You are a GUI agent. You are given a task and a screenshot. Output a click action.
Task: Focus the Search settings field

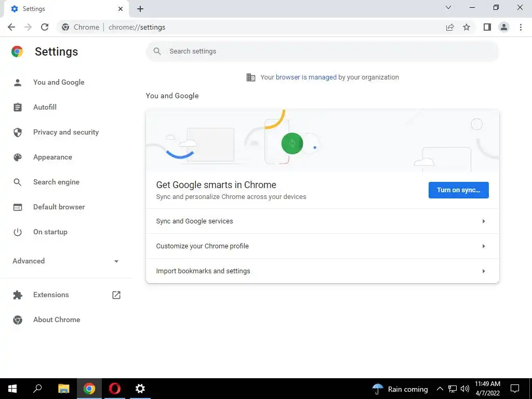click(x=322, y=51)
